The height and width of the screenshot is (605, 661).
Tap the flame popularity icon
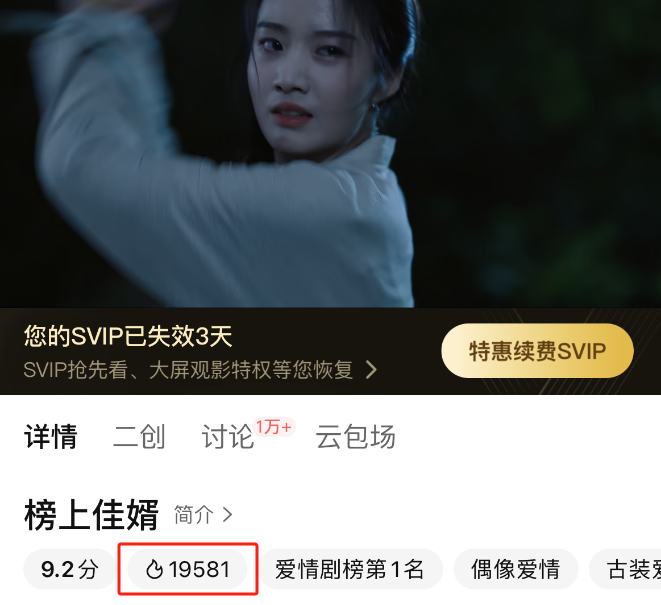tap(154, 570)
